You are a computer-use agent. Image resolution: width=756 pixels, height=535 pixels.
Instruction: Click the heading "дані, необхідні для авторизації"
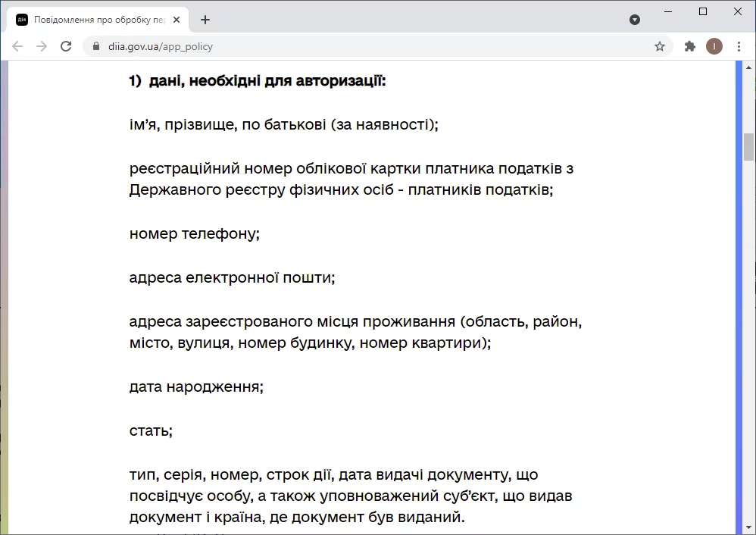click(x=267, y=80)
